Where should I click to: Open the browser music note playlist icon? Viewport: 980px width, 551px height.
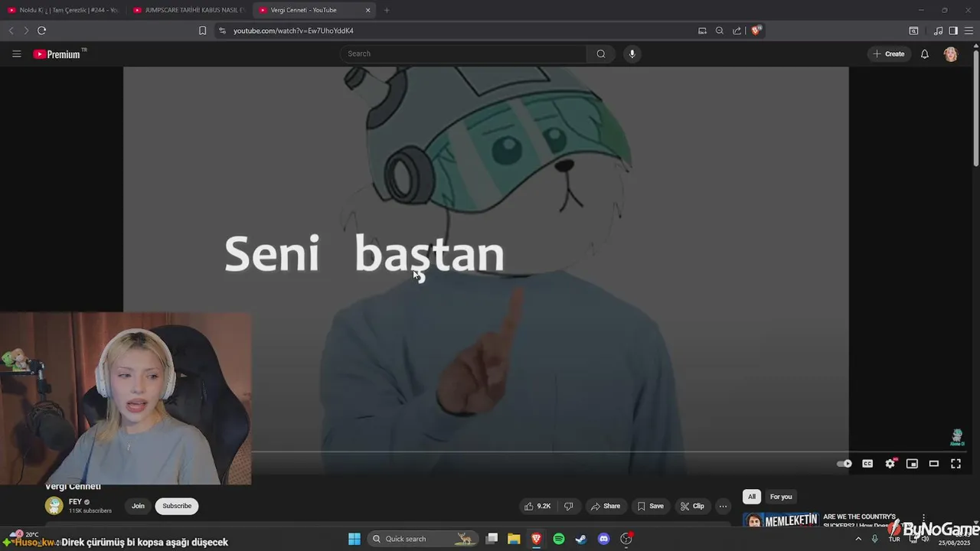point(938,31)
